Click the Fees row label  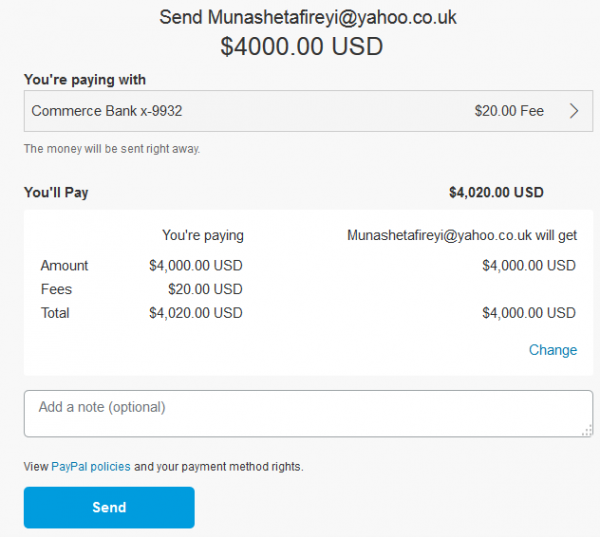coord(56,289)
